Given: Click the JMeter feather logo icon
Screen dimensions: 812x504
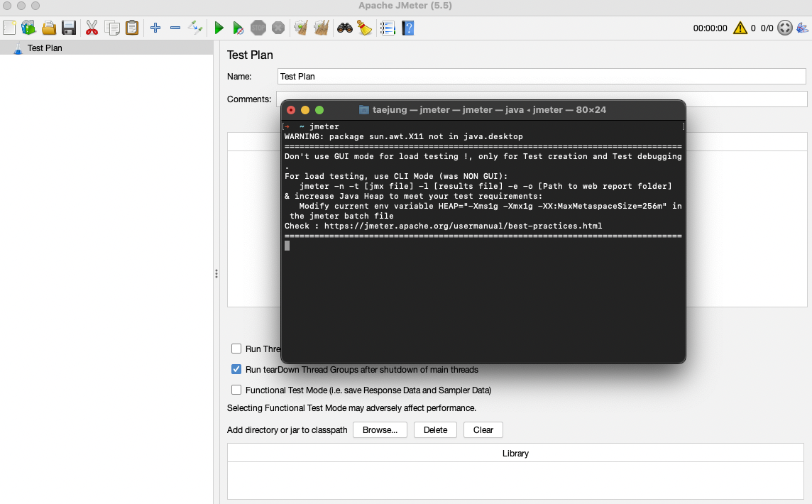Looking at the screenshot, I should point(803,28).
